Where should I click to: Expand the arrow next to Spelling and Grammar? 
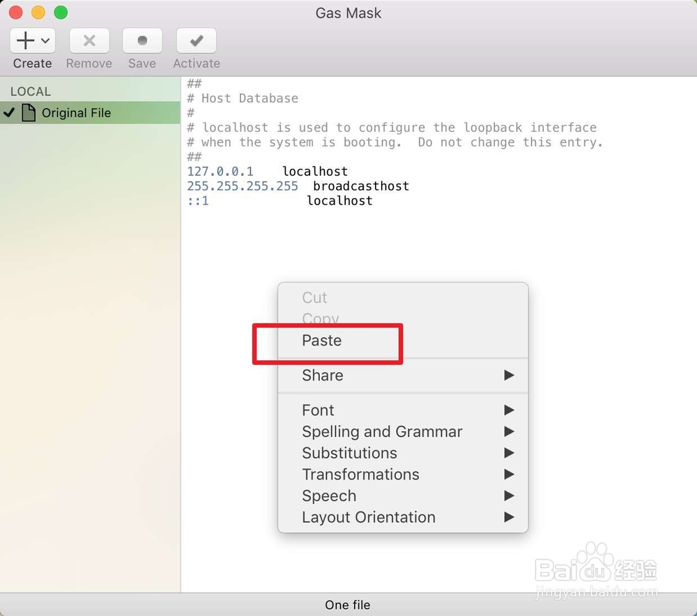coord(509,431)
